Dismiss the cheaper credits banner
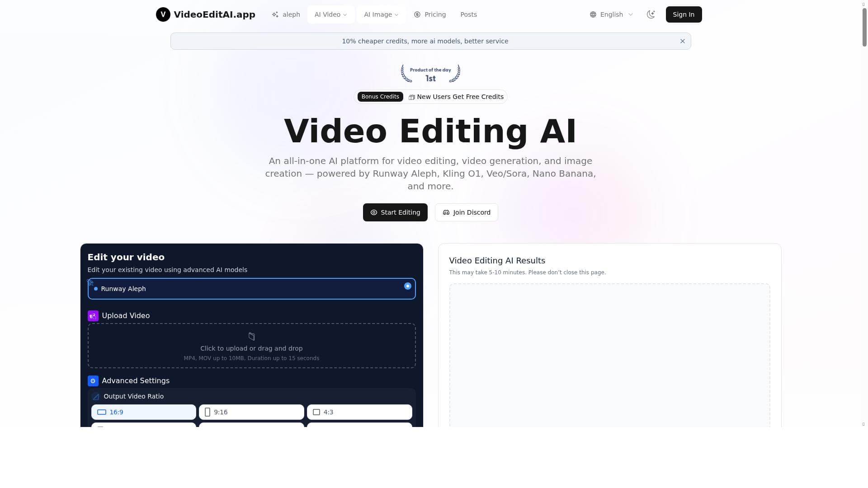The width and height of the screenshot is (868, 488). tap(683, 41)
